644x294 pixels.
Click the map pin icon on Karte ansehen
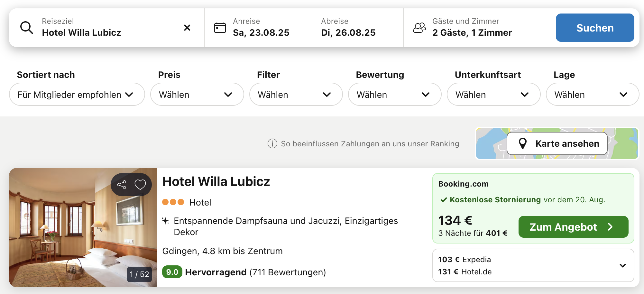click(523, 143)
